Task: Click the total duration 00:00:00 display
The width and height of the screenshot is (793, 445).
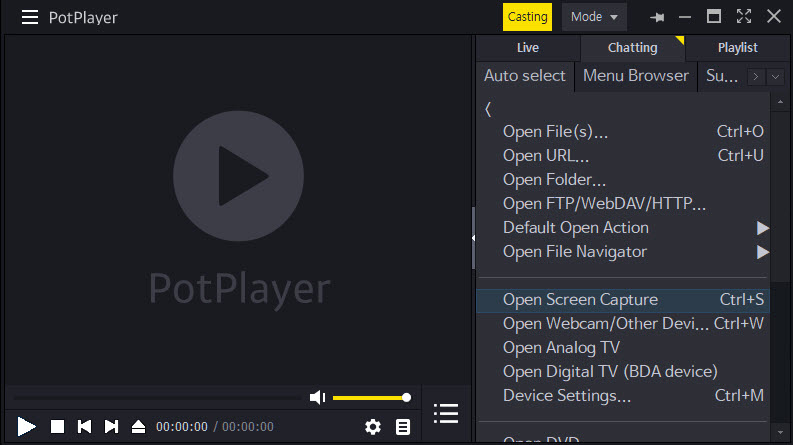Action: (x=248, y=427)
